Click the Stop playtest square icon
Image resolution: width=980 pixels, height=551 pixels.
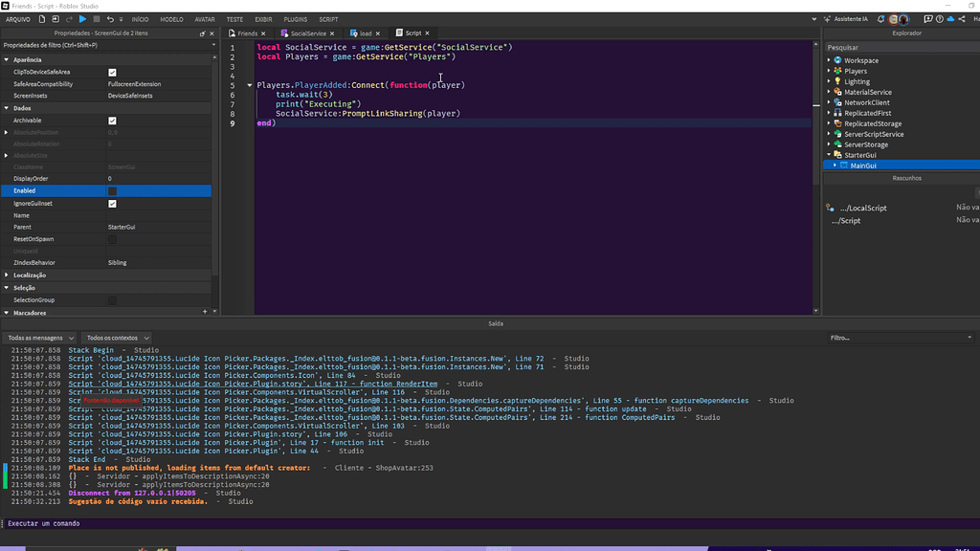98,19
